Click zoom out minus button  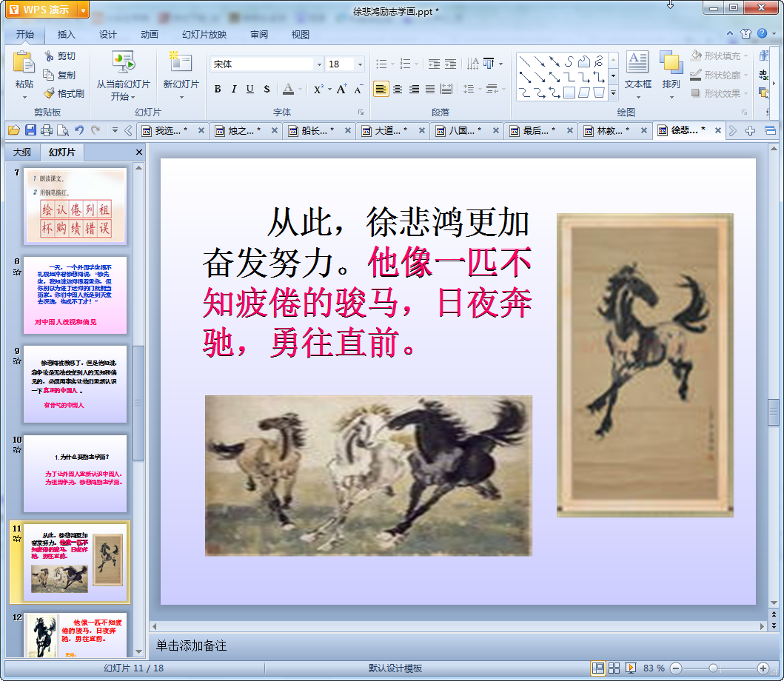pos(676,668)
